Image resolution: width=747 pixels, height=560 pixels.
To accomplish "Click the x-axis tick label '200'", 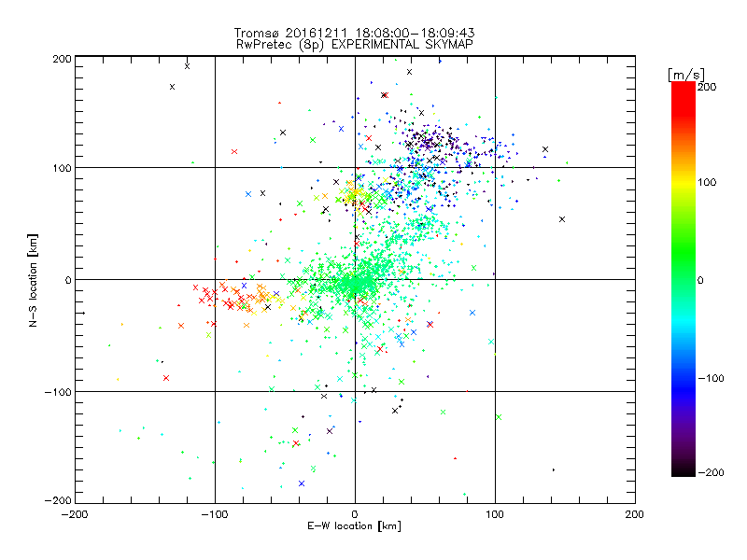I will click(635, 514).
